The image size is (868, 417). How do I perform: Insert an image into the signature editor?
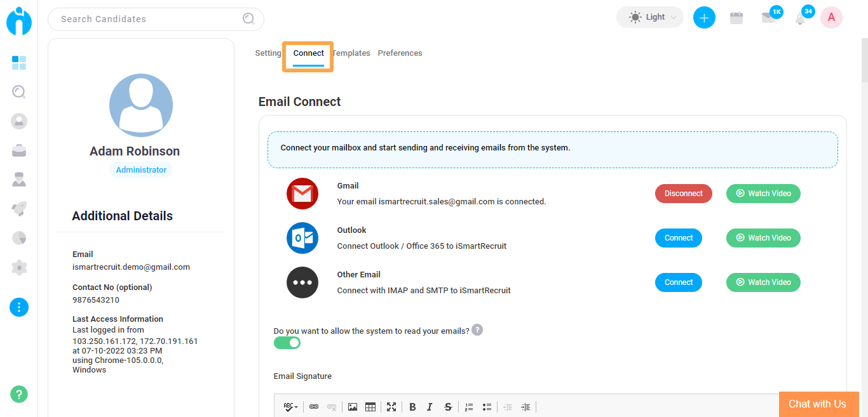(353, 406)
